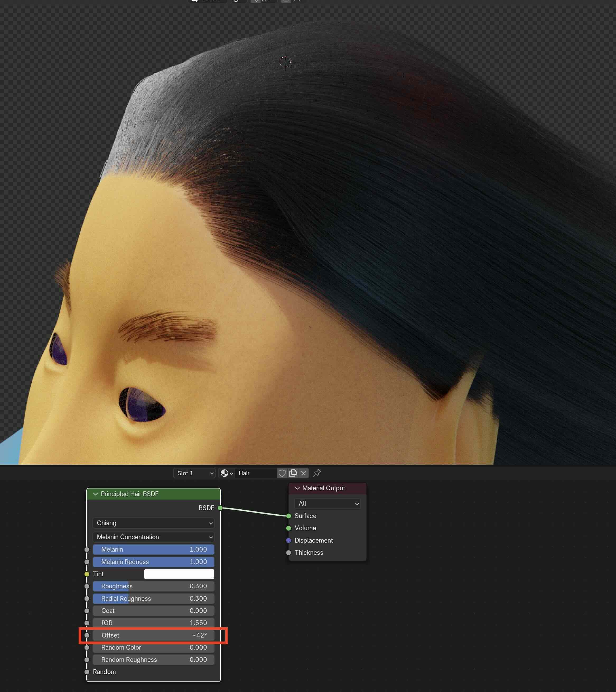The image size is (616, 692).
Task: Click the Random Color value field
Action: click(153, 647)
